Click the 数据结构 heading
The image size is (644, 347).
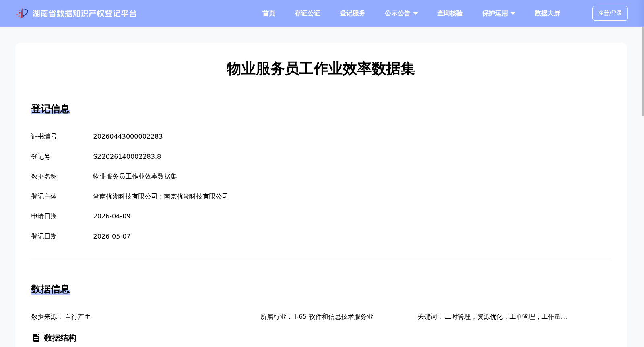(x=60, y=338)
